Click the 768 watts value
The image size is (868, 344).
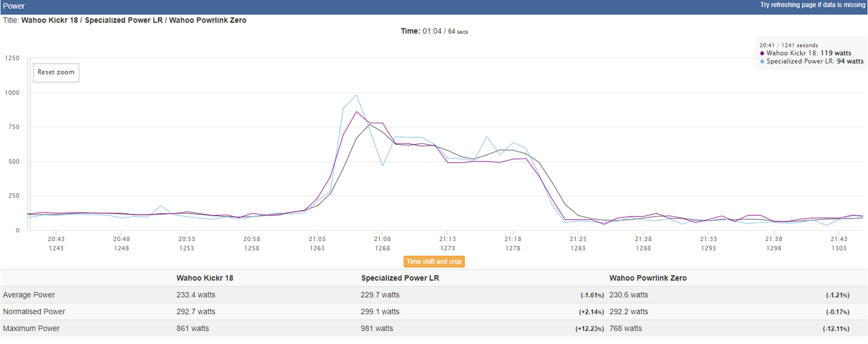[626, 328]
